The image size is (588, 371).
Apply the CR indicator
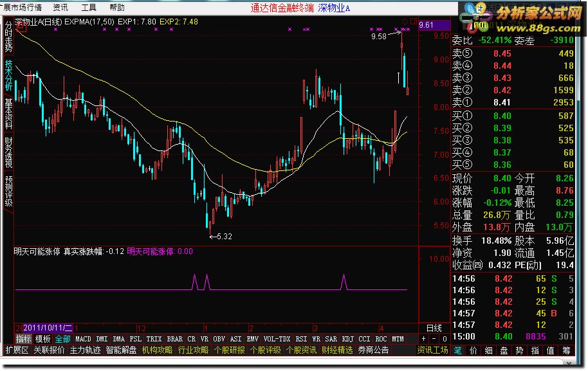(191, 339)
